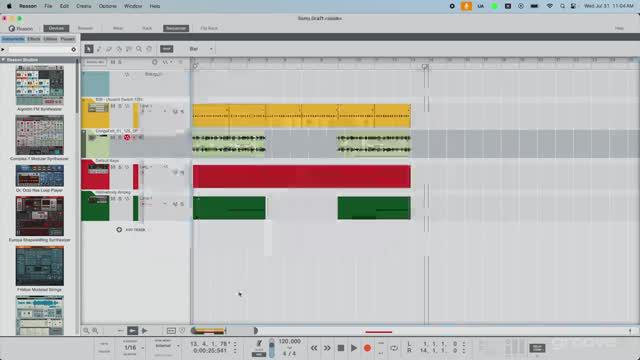The image size is (640, 360).
Task: Click the Rewind transport button
Action: (x=314, y=348)
